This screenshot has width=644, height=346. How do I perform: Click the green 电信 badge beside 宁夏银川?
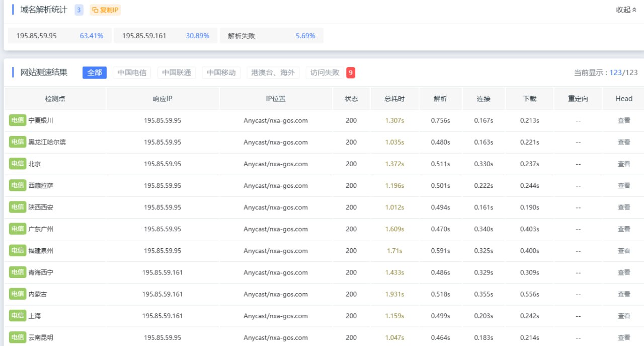click(x=17, y=120)
